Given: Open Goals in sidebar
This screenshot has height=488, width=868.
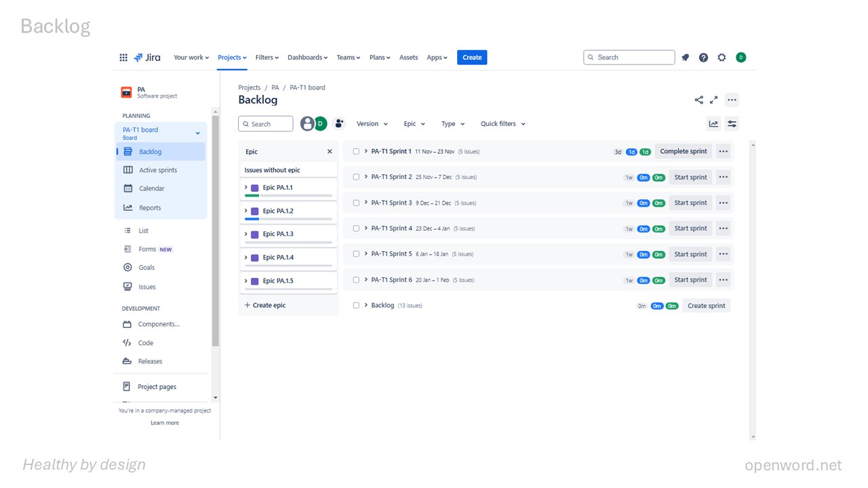Looking at the screenshot, I should [x=161, y=267].
